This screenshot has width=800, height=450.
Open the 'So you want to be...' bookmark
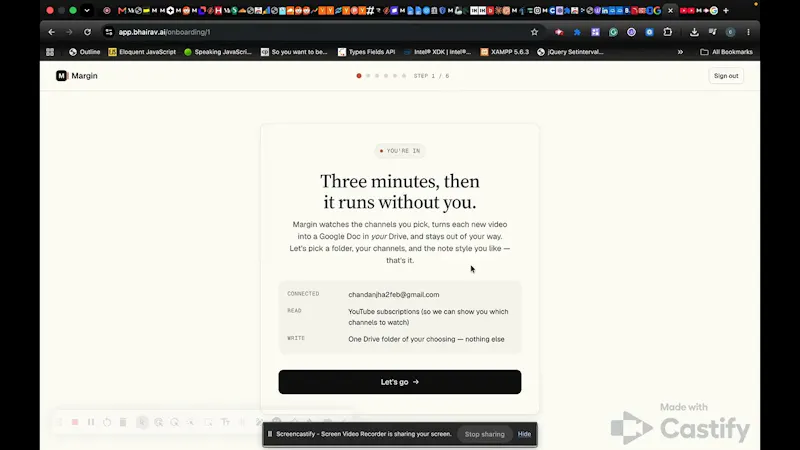pos(294,52)
